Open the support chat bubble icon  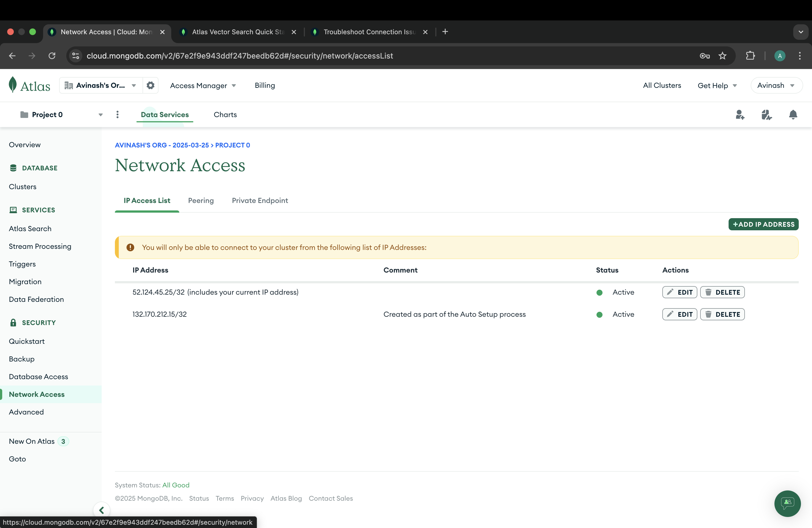(x=787, y=503)
